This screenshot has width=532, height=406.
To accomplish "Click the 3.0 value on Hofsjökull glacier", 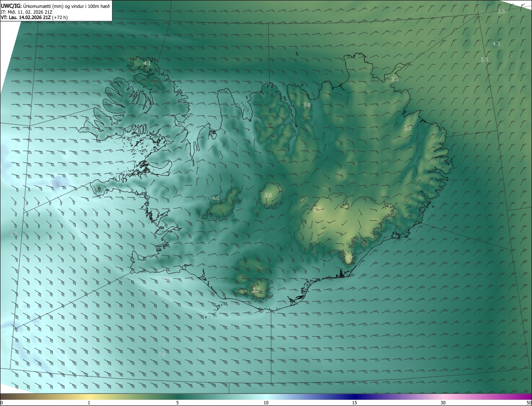I will tap(268, 195).
